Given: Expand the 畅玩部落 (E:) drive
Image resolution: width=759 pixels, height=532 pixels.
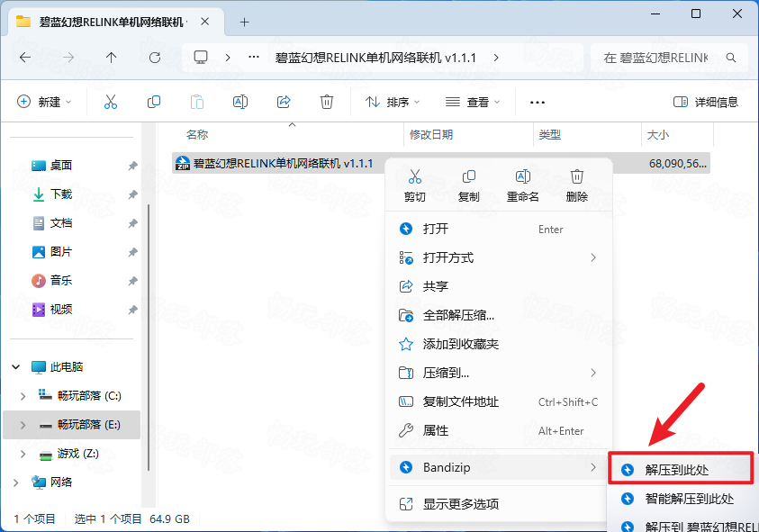Looking at the screenshot, I should click(x=23, y=425).
